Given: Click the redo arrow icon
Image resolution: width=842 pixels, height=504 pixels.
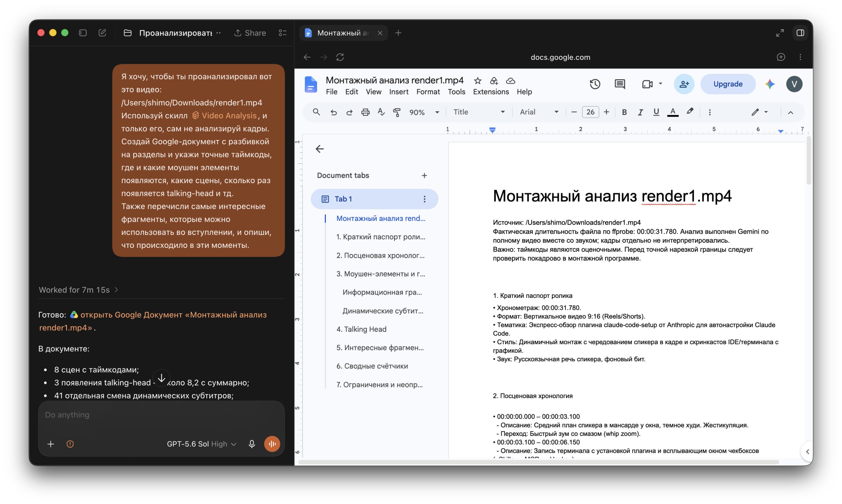Looking at the screenshot, I should coord(349,112).
